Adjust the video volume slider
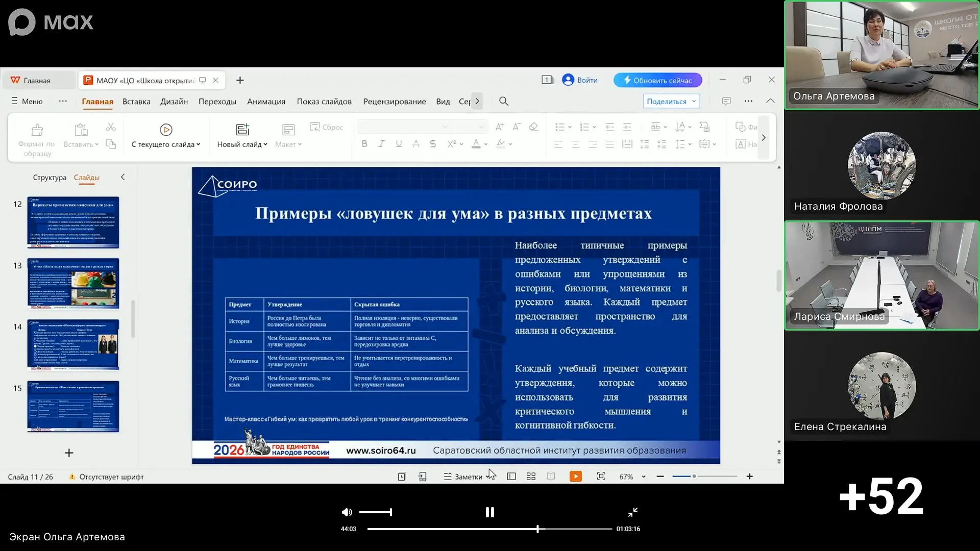 375,512
